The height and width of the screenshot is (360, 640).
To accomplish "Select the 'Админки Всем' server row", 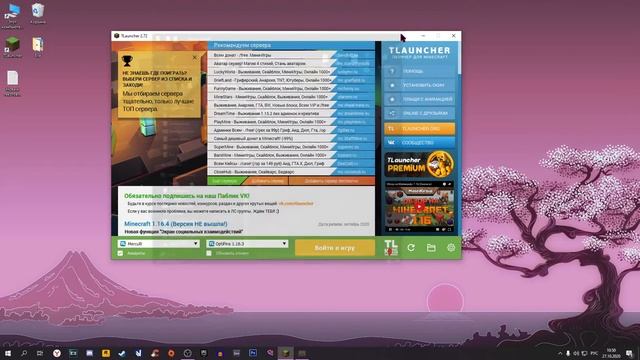I will click(291, 130).
